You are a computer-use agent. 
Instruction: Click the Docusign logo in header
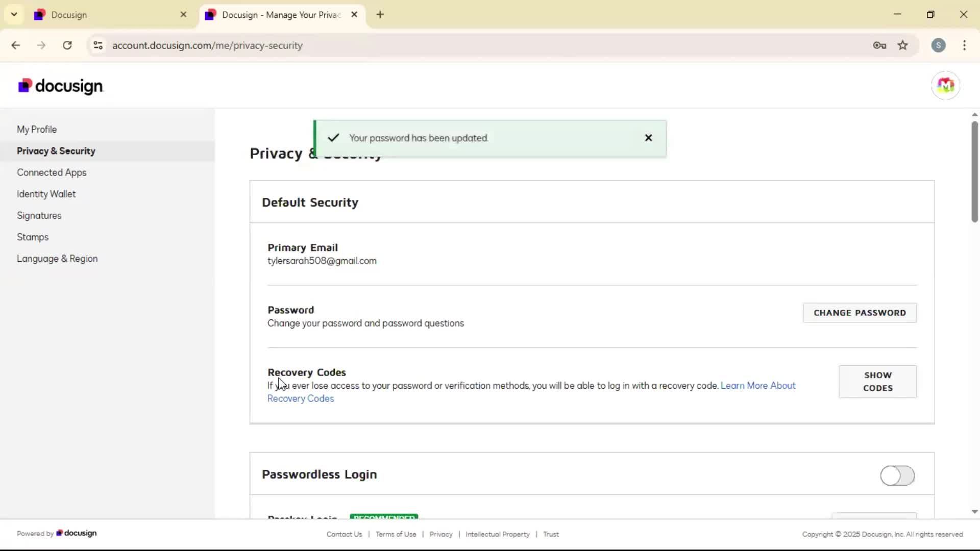(61, 86)
